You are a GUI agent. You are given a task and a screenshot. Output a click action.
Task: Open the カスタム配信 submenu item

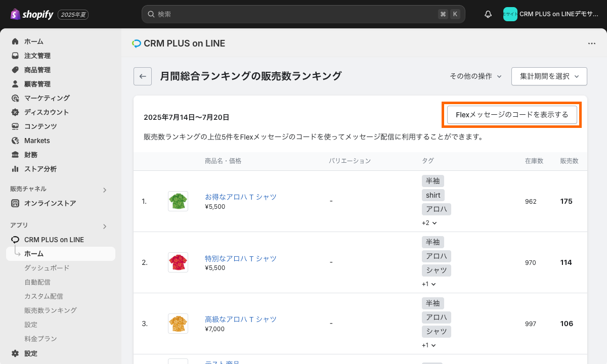[x=44, y=296]
